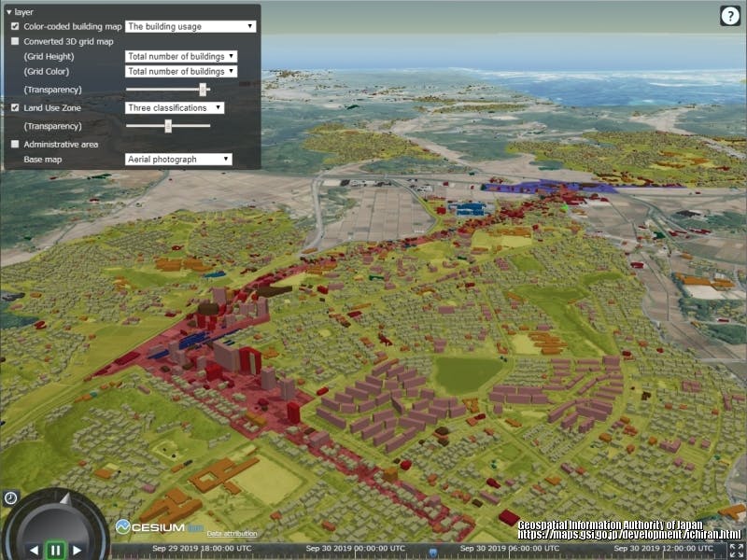Uncheck Land Use Zone layer
The image size is (747, 560).
coord(15,107)
